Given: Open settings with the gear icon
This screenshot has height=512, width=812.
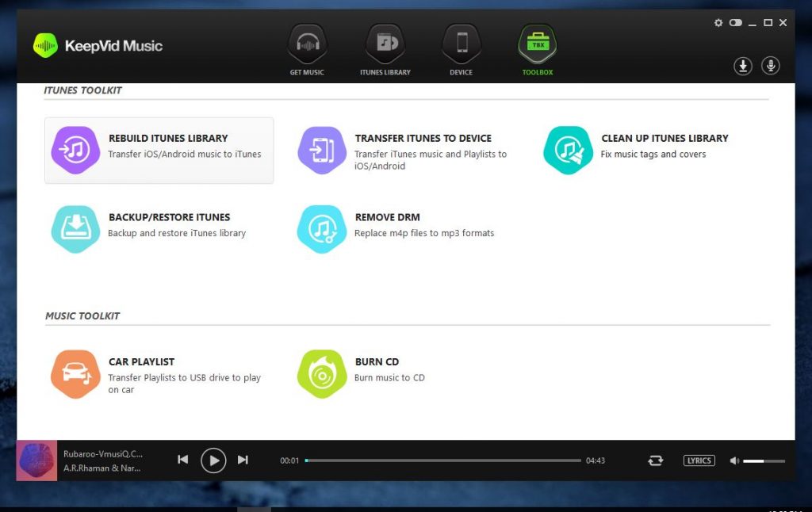Looking at the screenshot, I should coord(718,23).
